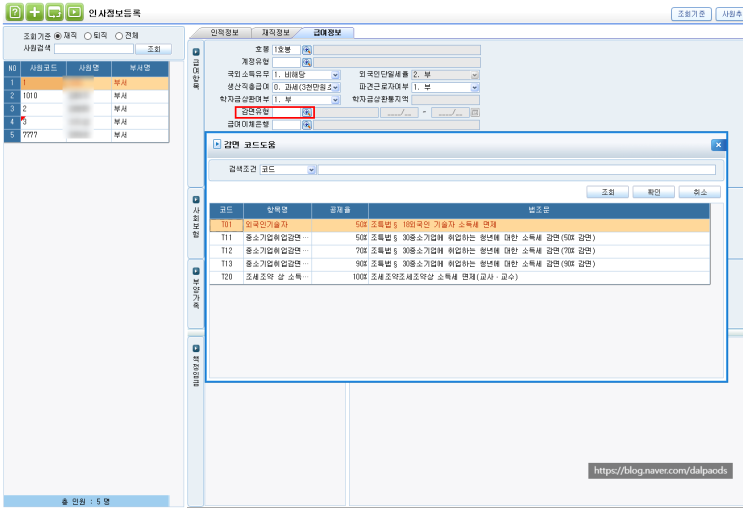Select employee row with code 1010
The width and height of the screenshot is (743, 510).
click(86, 96)
